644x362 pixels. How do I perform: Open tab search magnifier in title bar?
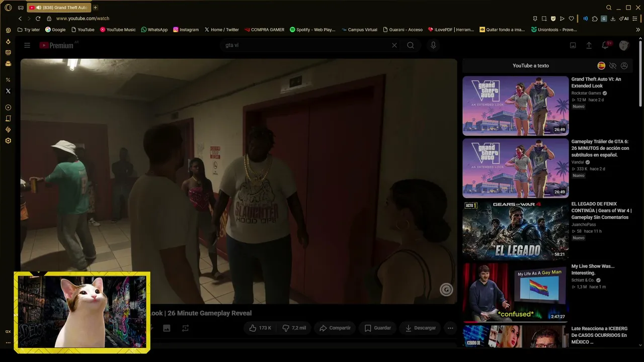tap(609, 8)
